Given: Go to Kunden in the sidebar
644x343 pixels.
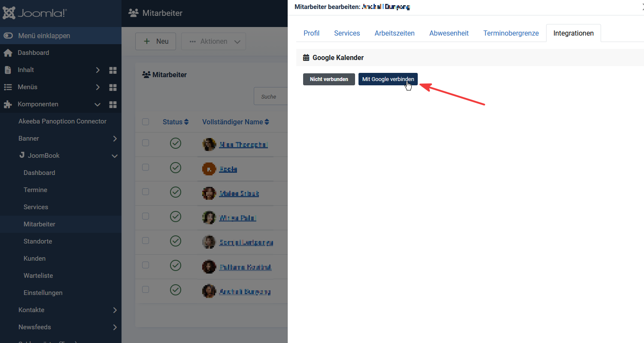Looking at the screenshot, I should [x=34, y=259].
